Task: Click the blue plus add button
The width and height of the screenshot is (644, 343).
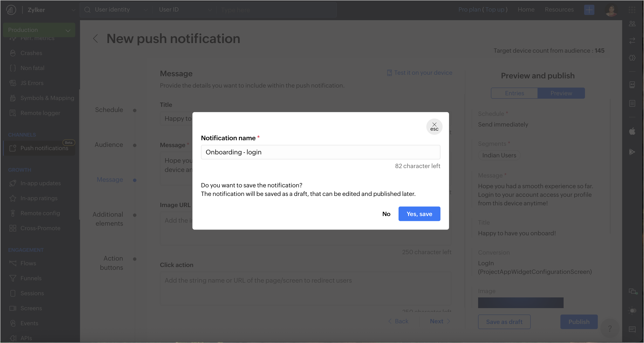Action: coord(589,10)
